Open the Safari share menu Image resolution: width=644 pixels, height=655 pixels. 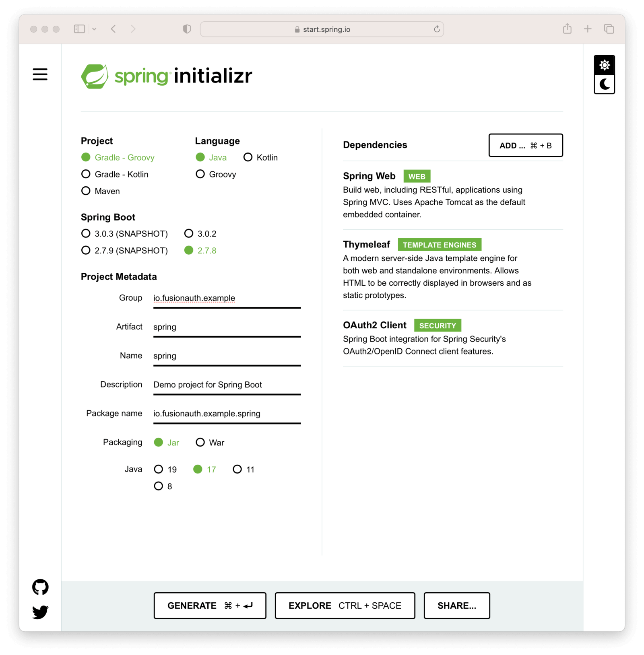(x=567, y=29)
